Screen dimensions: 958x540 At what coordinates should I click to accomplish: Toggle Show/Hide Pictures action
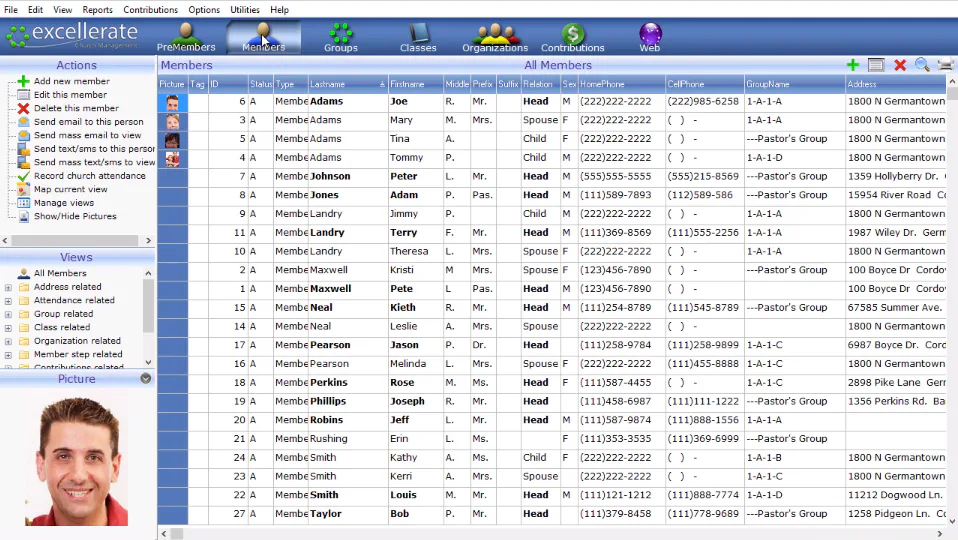pos(75,216)
